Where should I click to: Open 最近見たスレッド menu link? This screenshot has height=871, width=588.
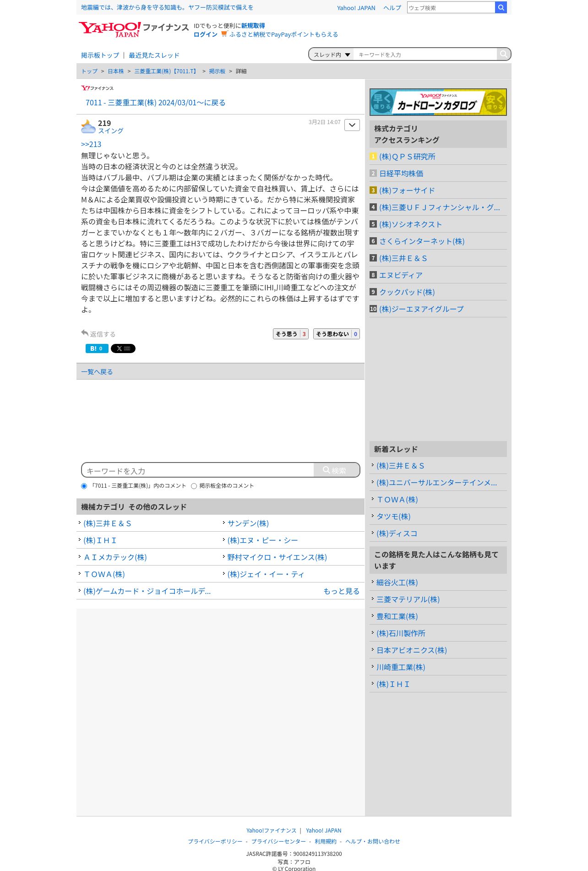tap(154, 55)
